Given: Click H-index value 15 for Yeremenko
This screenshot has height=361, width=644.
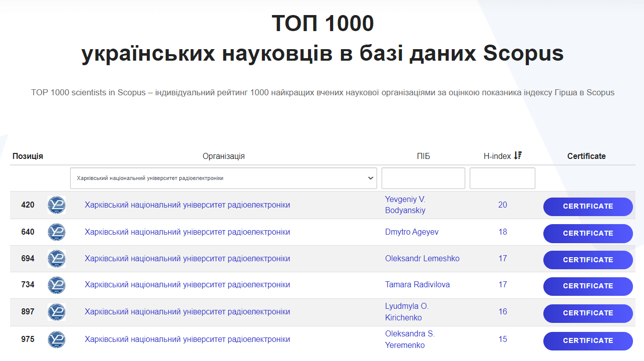Looking at the screenshot, I should (502, 339).
